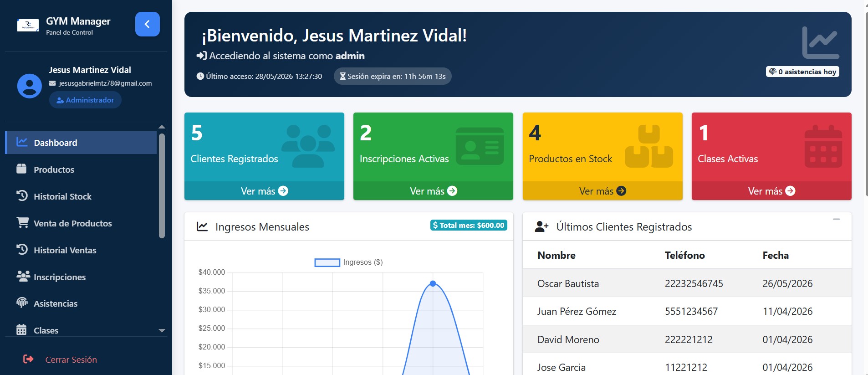Click the sidebar scroll down arrow
The width and height of the screenshot is (868, 375).
tap(162, 331)
